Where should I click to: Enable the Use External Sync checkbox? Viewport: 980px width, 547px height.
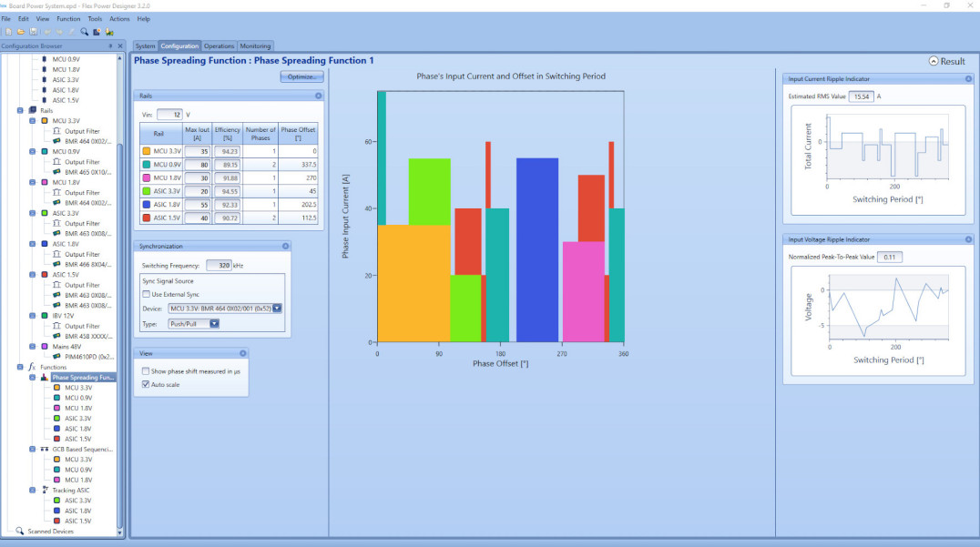tap(147, 294)
